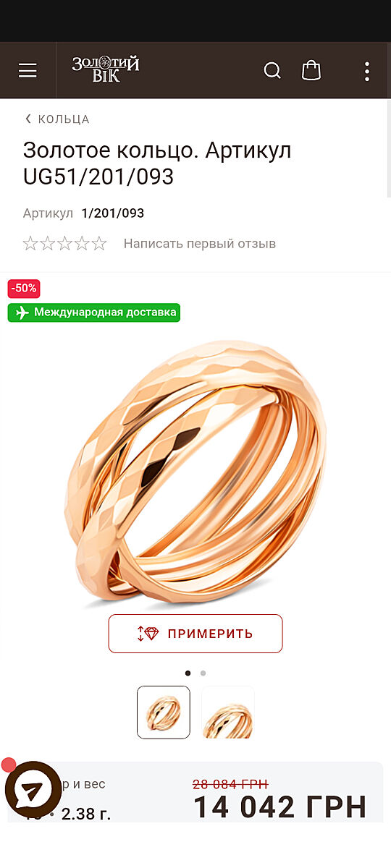Image resolution: width=391 pixels, height=868 pixels.
Task: Go back via КОЛЬЦА chevron
Action: coord(28,119)
